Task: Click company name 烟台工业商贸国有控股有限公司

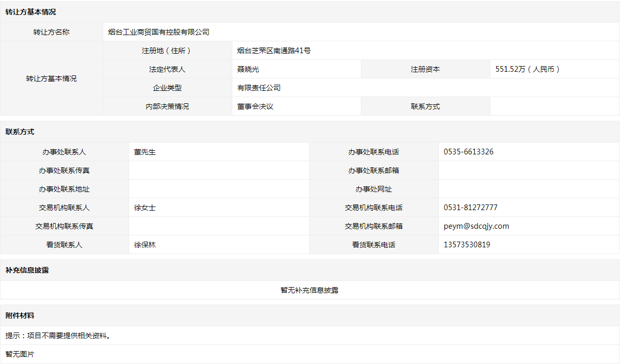Action: (x=159, y=32)
